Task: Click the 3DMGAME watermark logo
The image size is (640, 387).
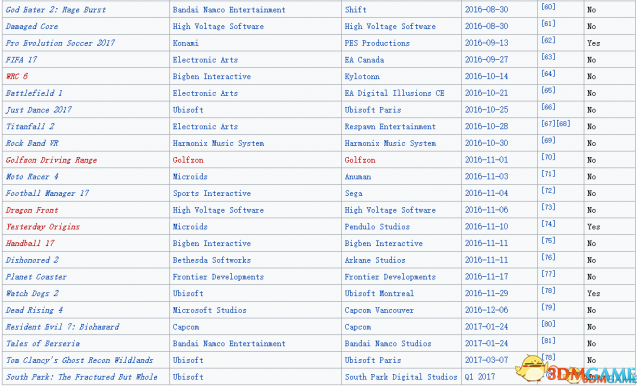Action: coord(576,369)
